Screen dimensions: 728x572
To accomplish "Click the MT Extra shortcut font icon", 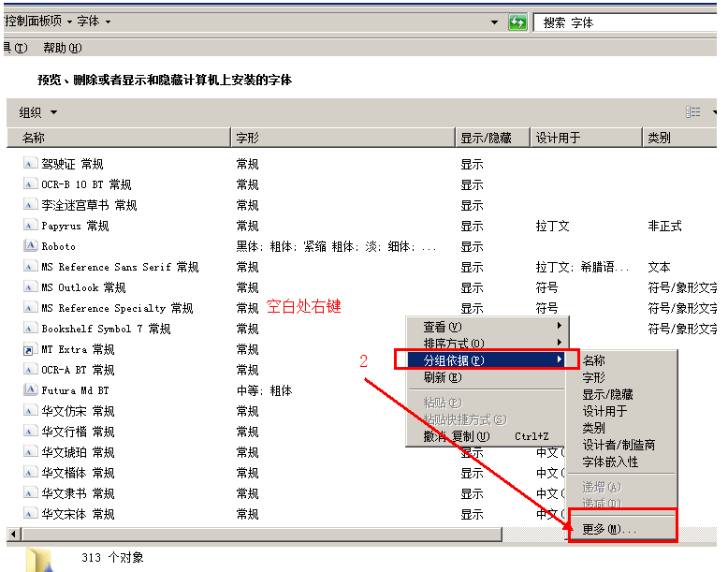I will coord(30,349).
